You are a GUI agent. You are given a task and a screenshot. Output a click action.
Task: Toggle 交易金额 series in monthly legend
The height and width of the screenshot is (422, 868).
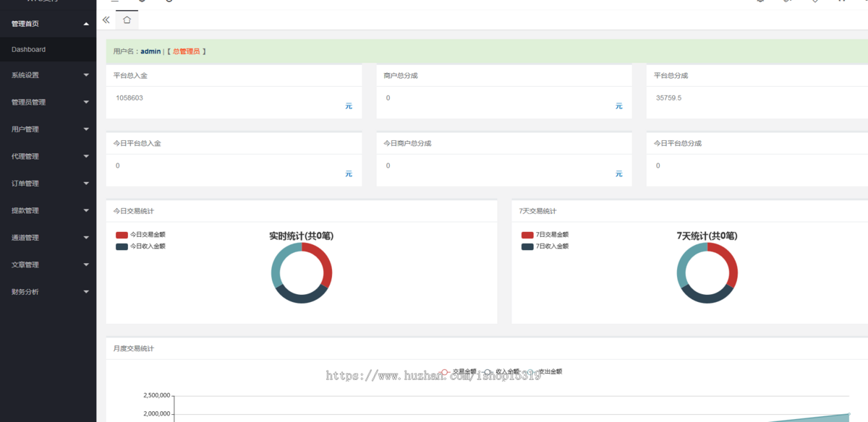click(x=458, y=371)
